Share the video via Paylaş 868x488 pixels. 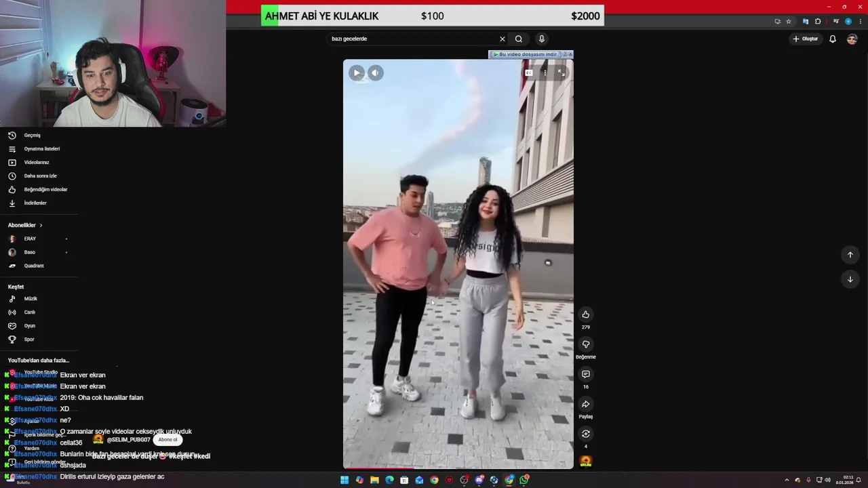tap(586, 404)
